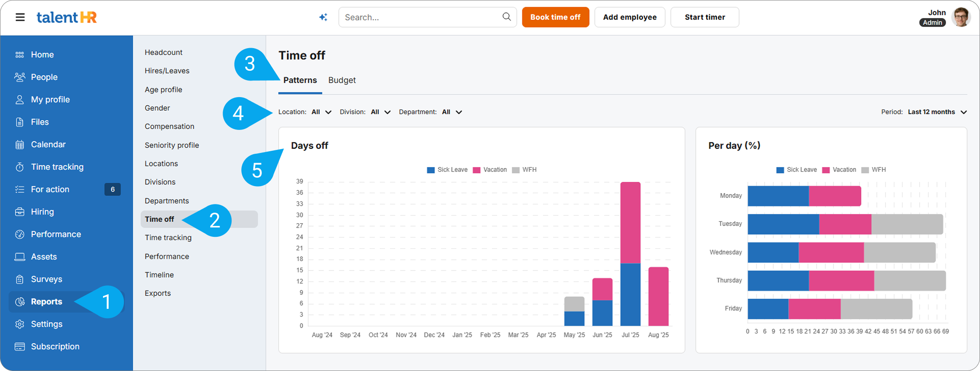The height and width of the screenshot is (371, 980).
Task: Click the search magnifier icon
Action: [x=506, y=17]
